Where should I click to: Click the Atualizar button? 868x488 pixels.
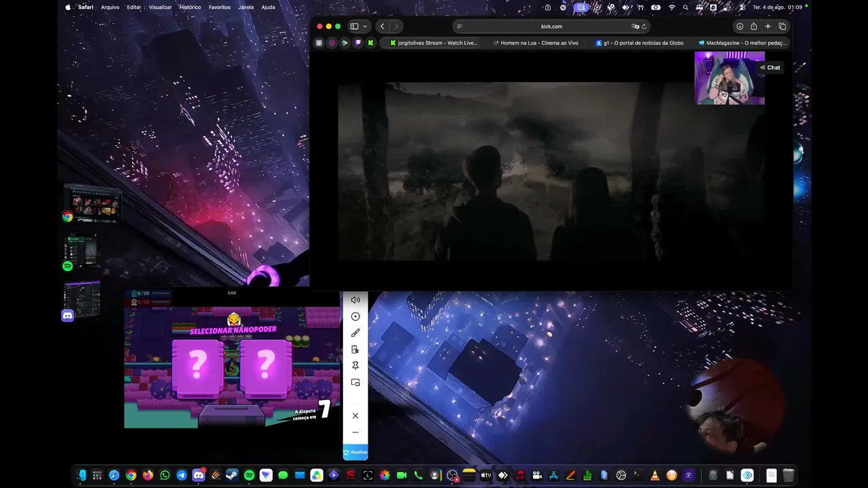point(355,452)
